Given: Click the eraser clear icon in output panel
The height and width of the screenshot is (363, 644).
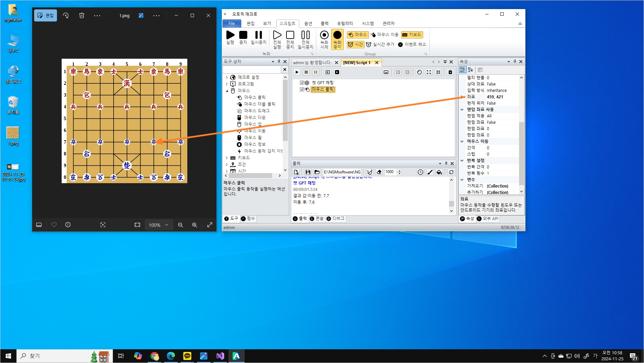Looking at the screenshot, I should click(379, 172).
